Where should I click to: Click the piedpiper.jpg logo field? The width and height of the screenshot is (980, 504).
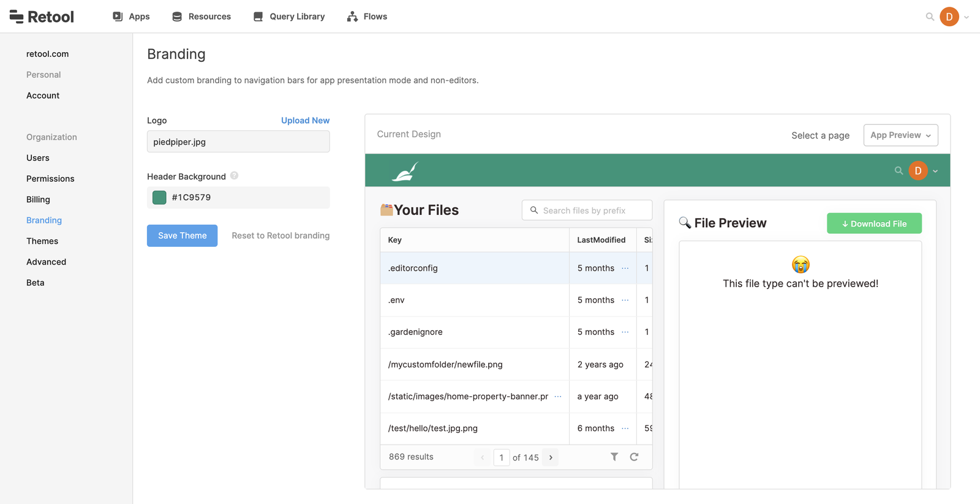pyautogui.click(x=238, y=141)
